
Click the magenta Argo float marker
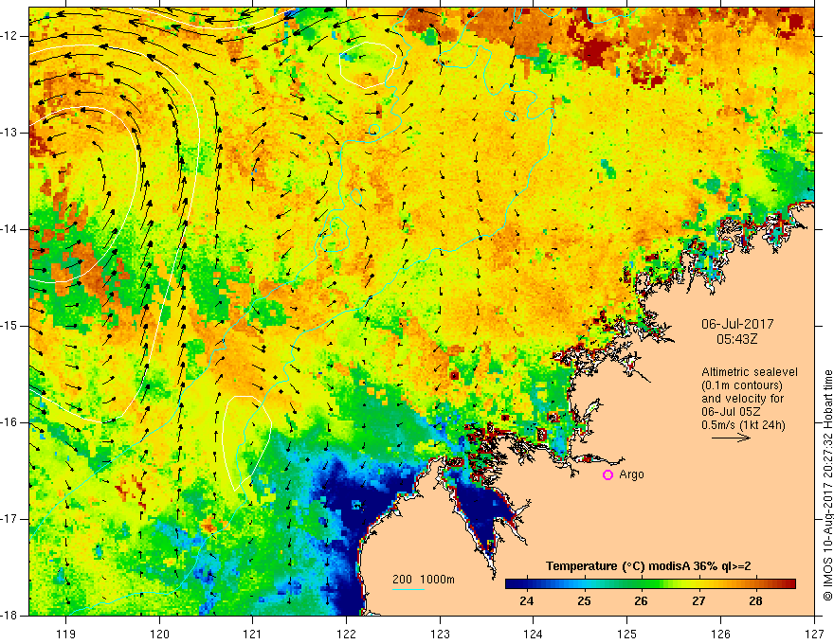[607, 475]
